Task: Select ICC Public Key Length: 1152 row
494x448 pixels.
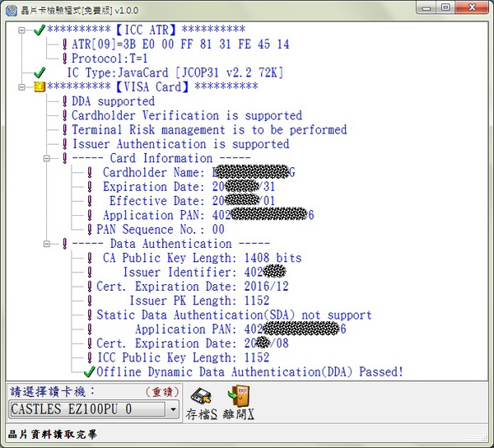Action: coord(184,357)
